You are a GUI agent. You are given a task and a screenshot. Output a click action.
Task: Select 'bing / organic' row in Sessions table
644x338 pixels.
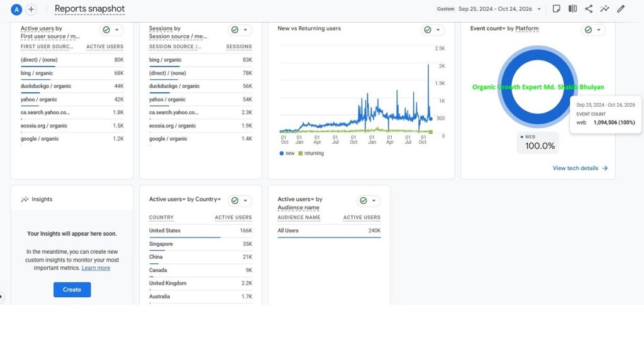point(201,60)
